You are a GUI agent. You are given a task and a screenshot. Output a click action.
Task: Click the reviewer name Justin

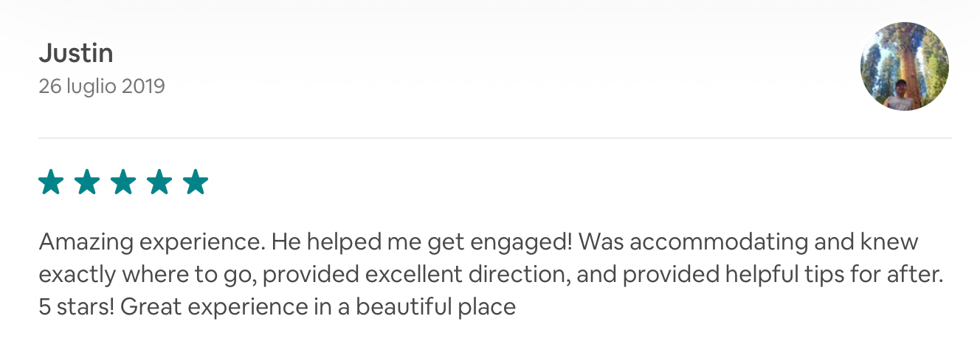[76, 53]
